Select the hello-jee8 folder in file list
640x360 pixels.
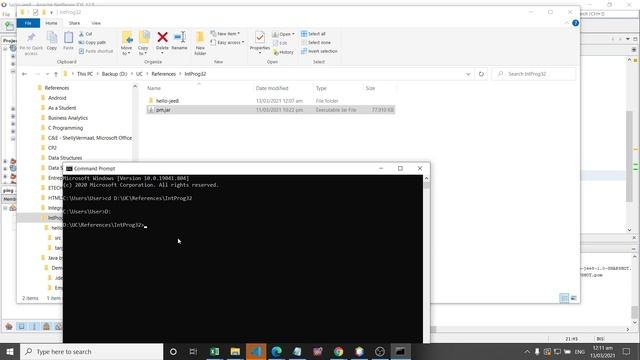pyautogui.click(x=270, y=101)
